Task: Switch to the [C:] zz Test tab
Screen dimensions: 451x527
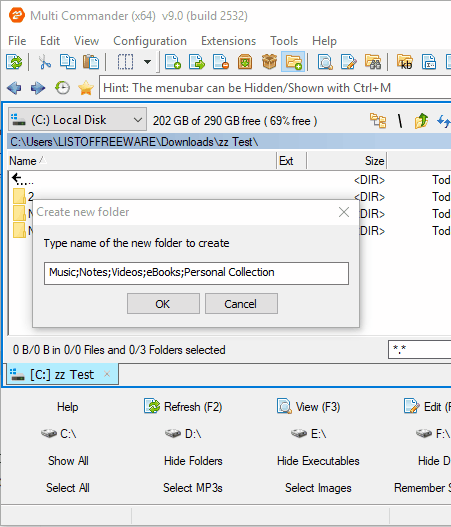Action: pyautogui.click(x=62, y=374)
